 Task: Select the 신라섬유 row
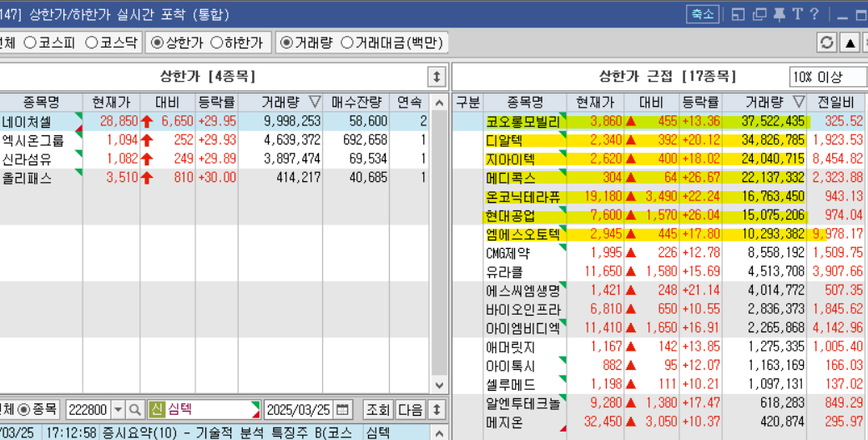point(214,159)
